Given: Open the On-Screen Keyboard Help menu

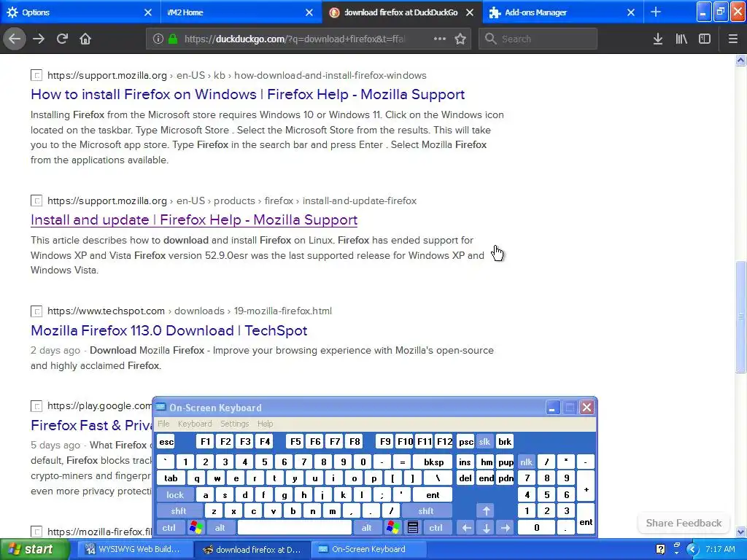Looking at the screenshot, I should (x=265, y=424).
